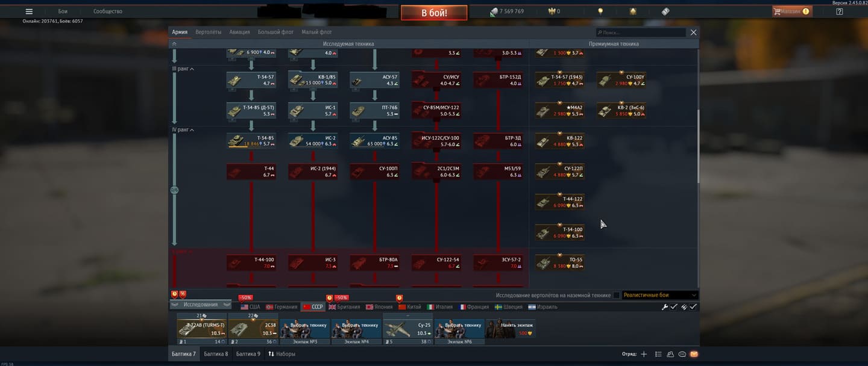Toggle helicopter research on ground vehicles checkbox
The width and height of the screenshot is (868, 366).
tap(616, 295)
